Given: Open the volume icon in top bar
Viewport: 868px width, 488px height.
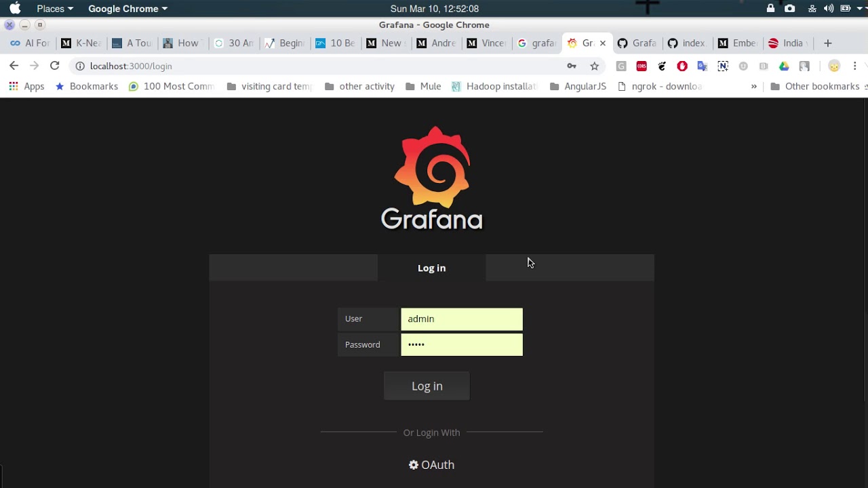Looking at the screenshot, I should 829,8.
